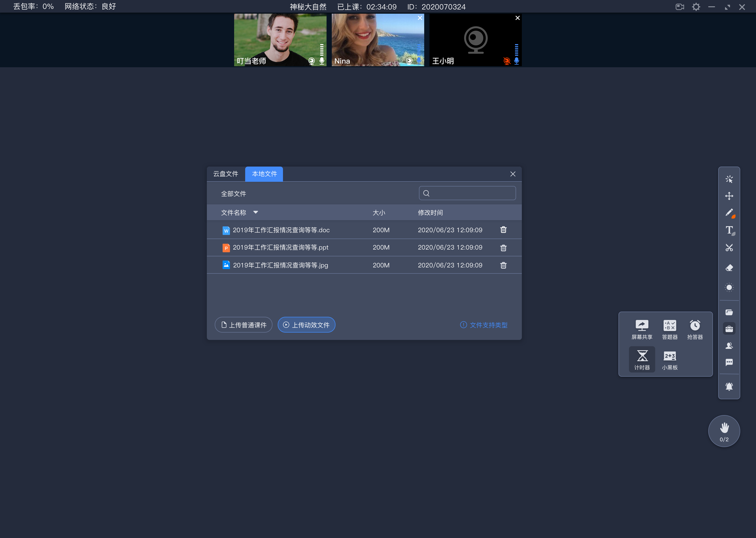
Task: Select the eraser tool in sidebar
Action: coord(730,267)
